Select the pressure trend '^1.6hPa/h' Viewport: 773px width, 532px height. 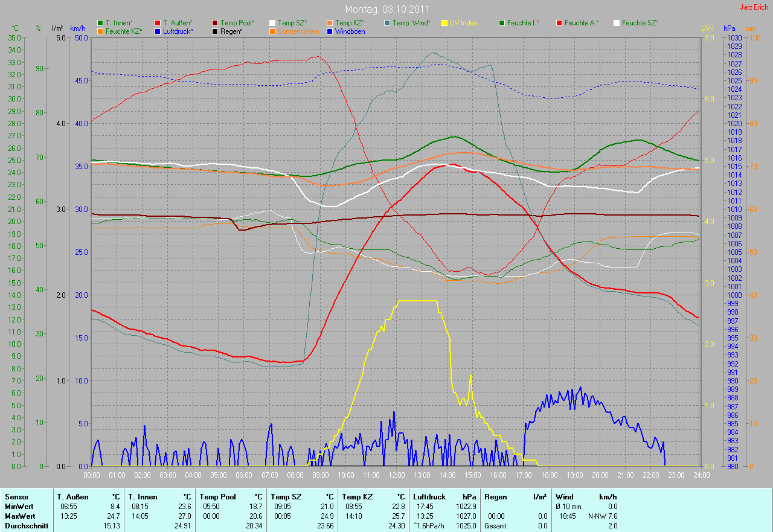click(x=429, y=526)
